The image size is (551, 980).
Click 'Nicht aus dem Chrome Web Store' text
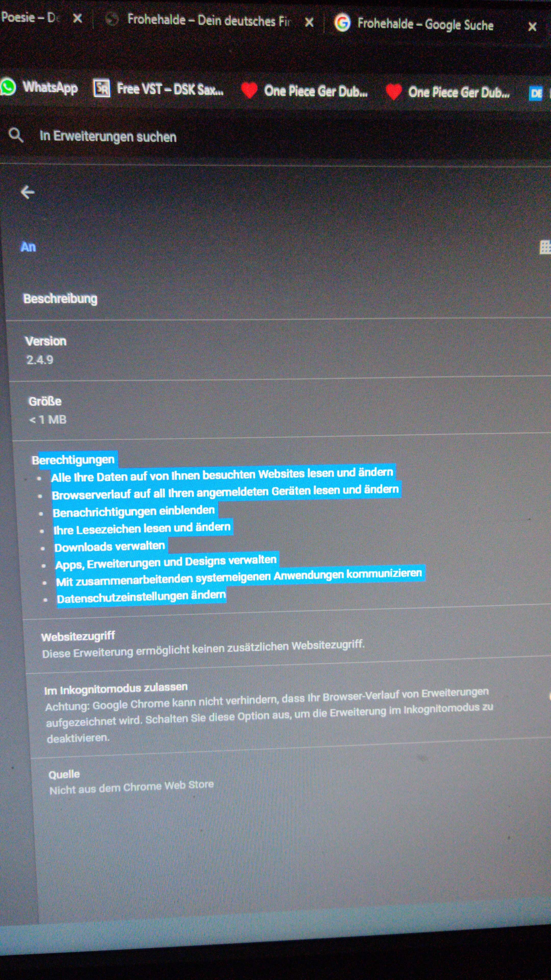point(132,787)
